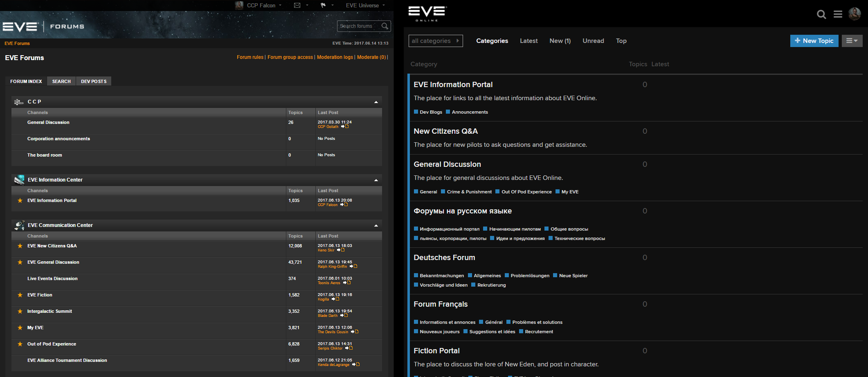The image size is (868, 377).
Task: Click the CCP section group icon
Action: 18,102
